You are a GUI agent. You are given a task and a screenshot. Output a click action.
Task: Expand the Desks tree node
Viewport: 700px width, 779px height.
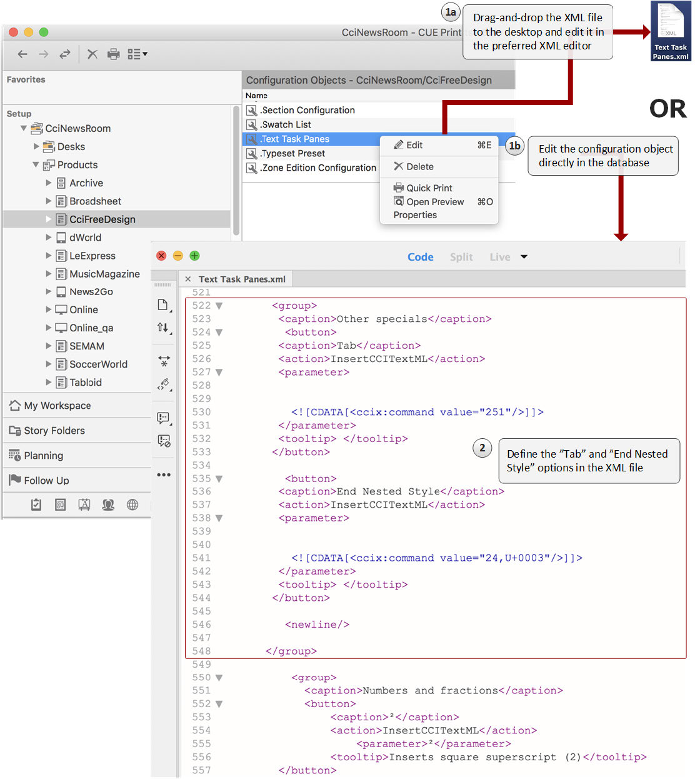pyautogui.click(x=36, y=146)
